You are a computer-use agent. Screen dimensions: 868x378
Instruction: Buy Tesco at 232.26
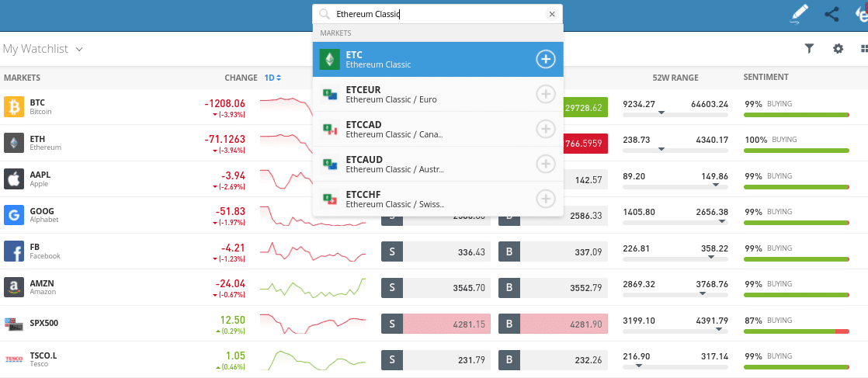553,359
